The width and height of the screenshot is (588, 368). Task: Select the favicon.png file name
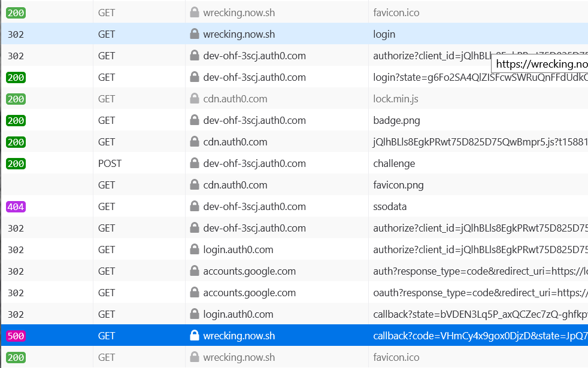pos(398,185)
